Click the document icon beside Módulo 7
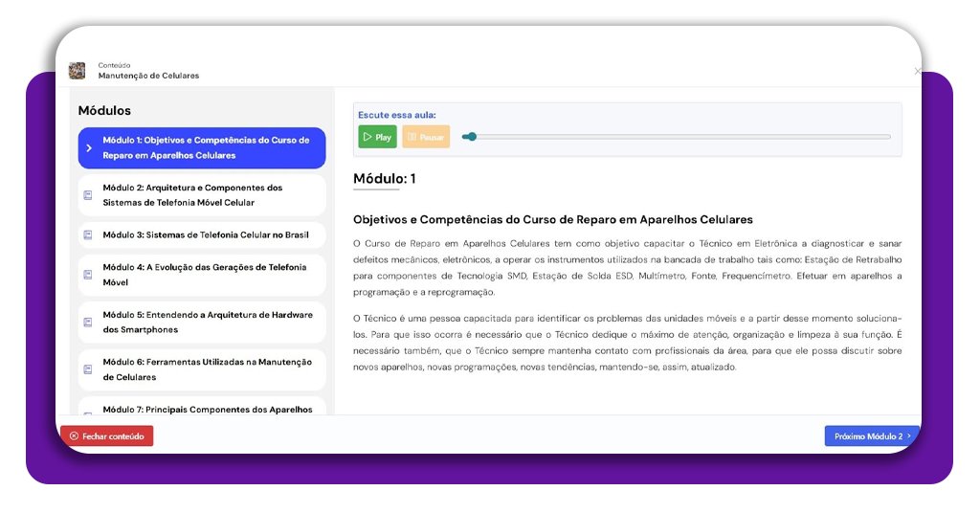The image size is (980, 513). click(88, 413)
